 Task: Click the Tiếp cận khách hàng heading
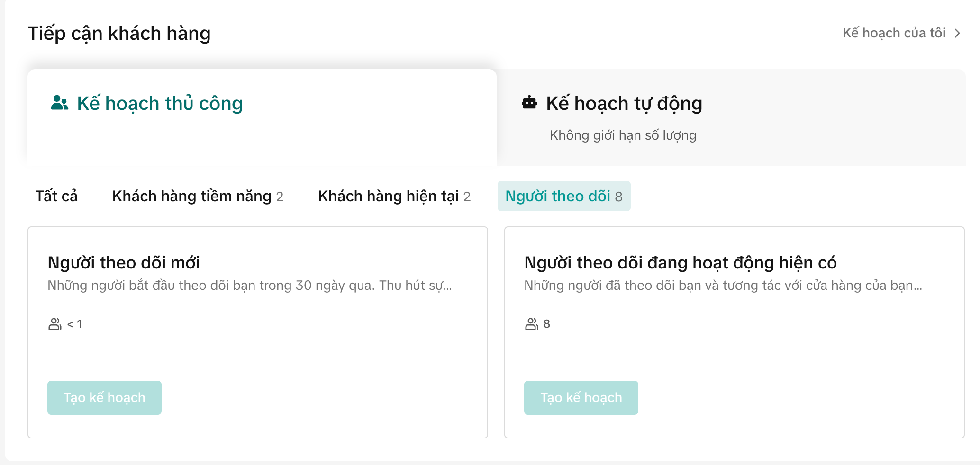(119, 34)
